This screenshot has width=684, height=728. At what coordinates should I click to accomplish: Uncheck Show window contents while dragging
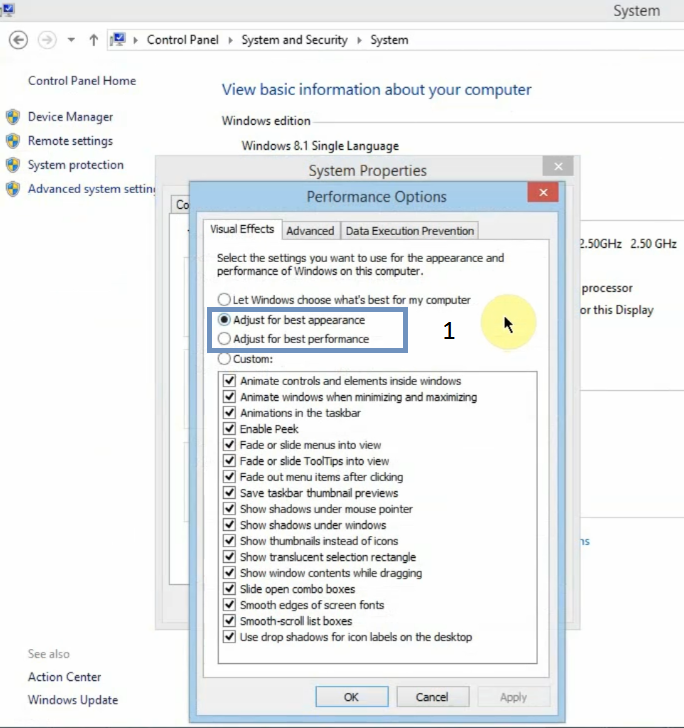(x=229, y=573)
